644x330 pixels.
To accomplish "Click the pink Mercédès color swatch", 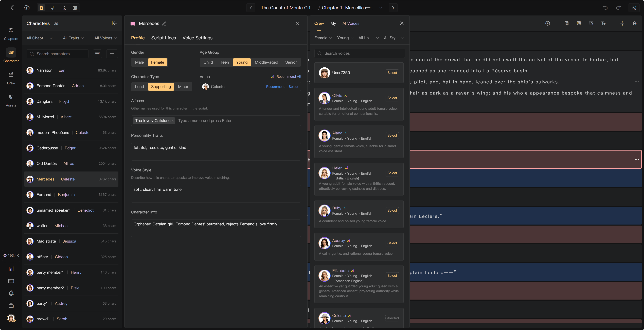I will (133, 23).
